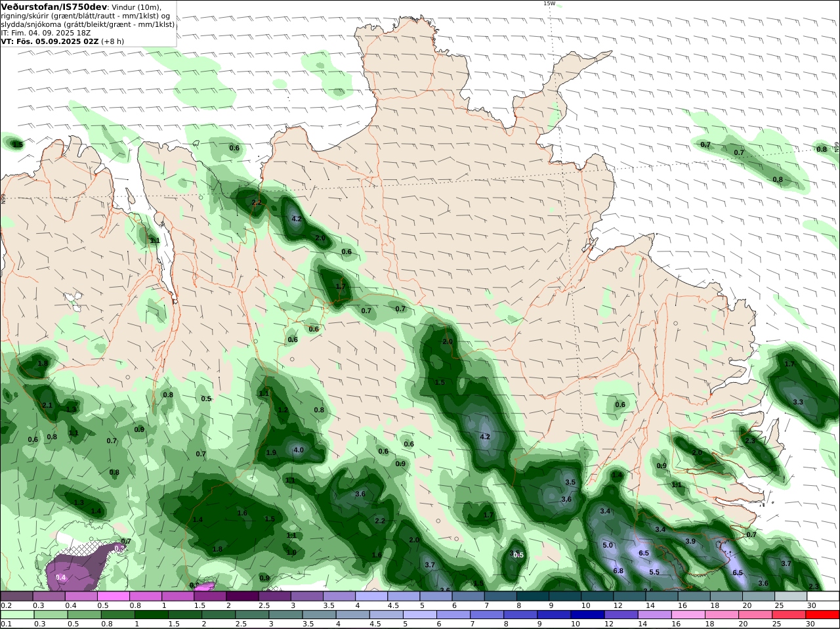Click the 4.0 precipitation value on map
This screenshot has height=629, width=840.
299,450
